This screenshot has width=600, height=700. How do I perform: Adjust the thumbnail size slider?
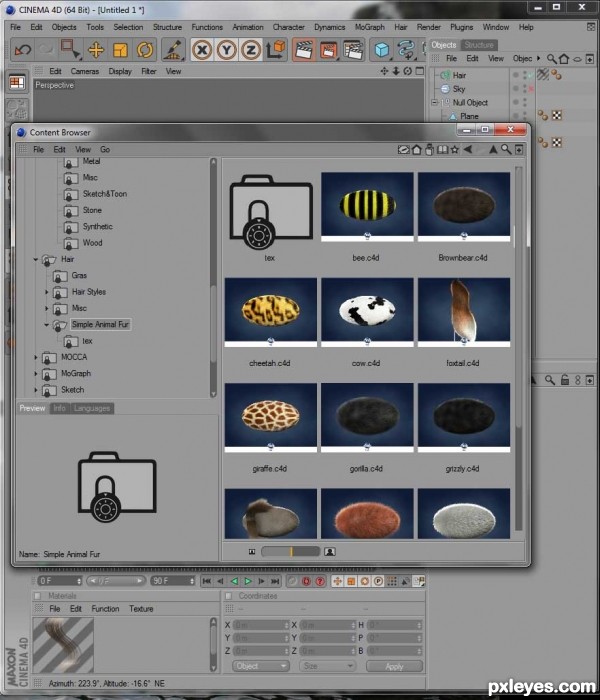pyautogui.click(x=291, y=552)
